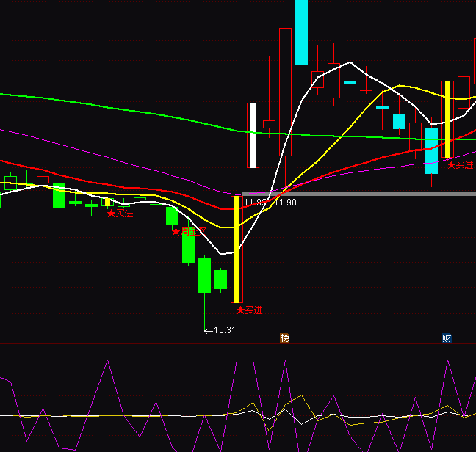The image size is (476, 452).
Task: Click the rightmost ★买进 buy signal
Action: pos(461,165)
